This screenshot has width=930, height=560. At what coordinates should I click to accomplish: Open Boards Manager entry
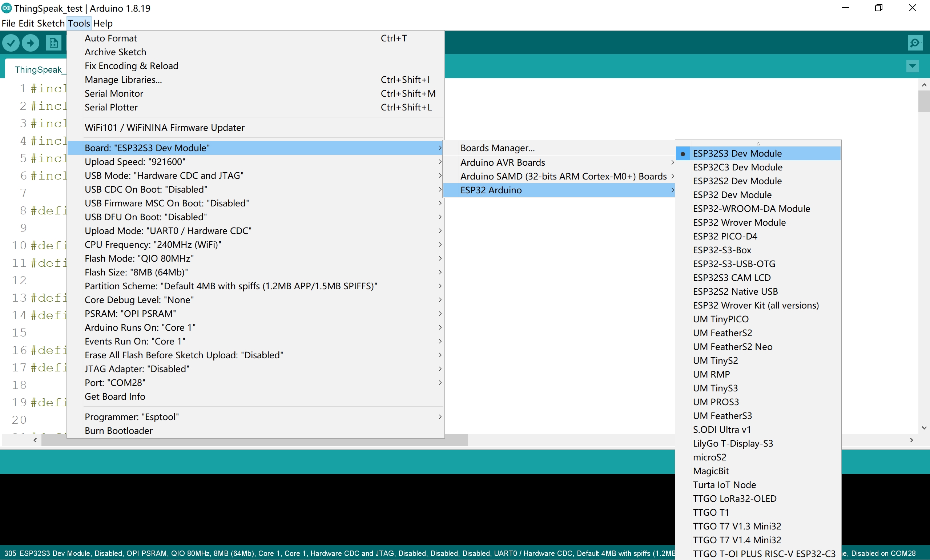[558, 148]
